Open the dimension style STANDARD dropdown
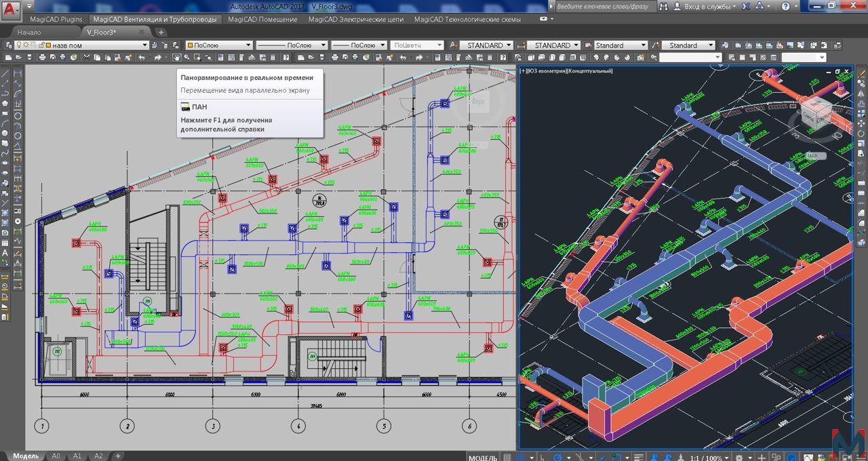868x461 pixels. 554,45
